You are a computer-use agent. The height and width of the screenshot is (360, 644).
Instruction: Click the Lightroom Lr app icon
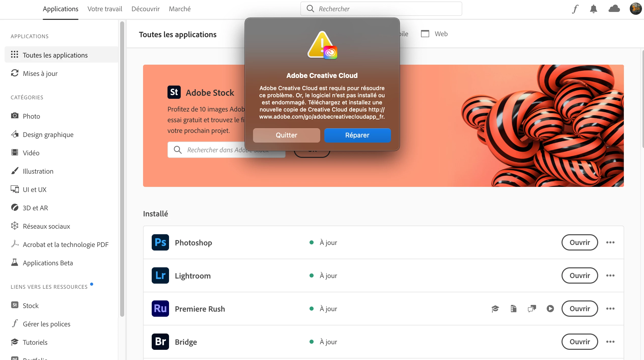[160, 275]
